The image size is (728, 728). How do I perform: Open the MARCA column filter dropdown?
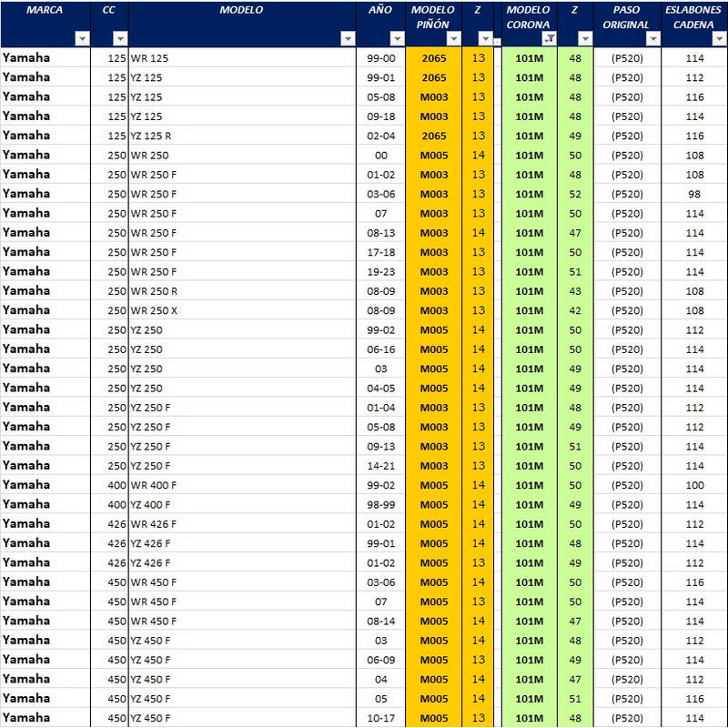tap(82, 38)
